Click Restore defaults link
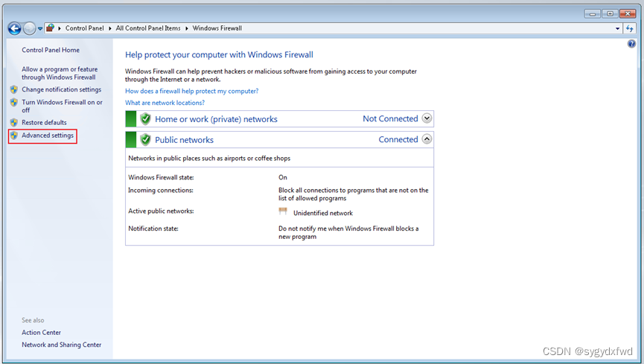644x364 pixels. point(44,122)
